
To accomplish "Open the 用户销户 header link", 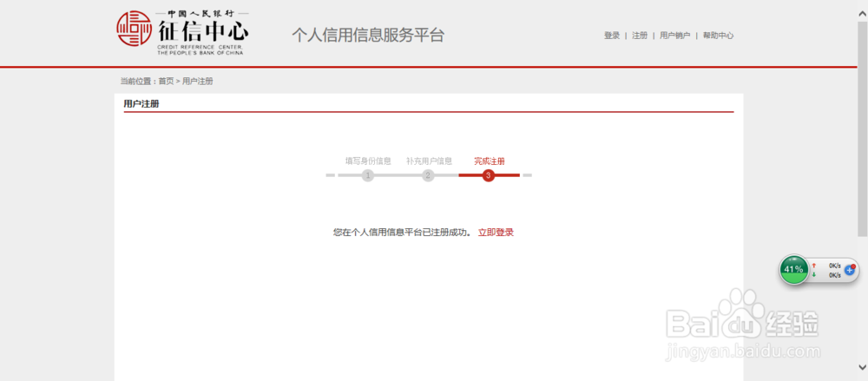I will coord(674,36).
